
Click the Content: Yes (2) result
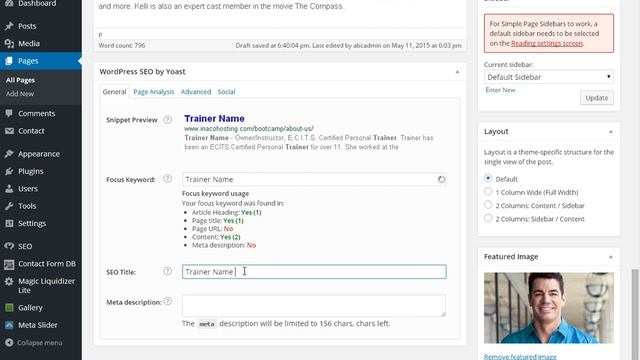point(216,237)
